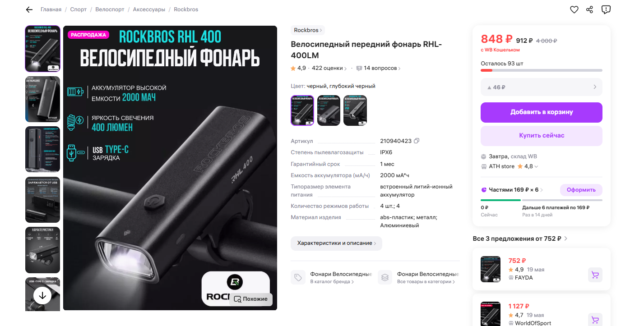This screenshot has height=326, width=644.
Task: Report a problem via exclamation speech-bubble icon
Action: pyautogui.click(x=606, y=9)
